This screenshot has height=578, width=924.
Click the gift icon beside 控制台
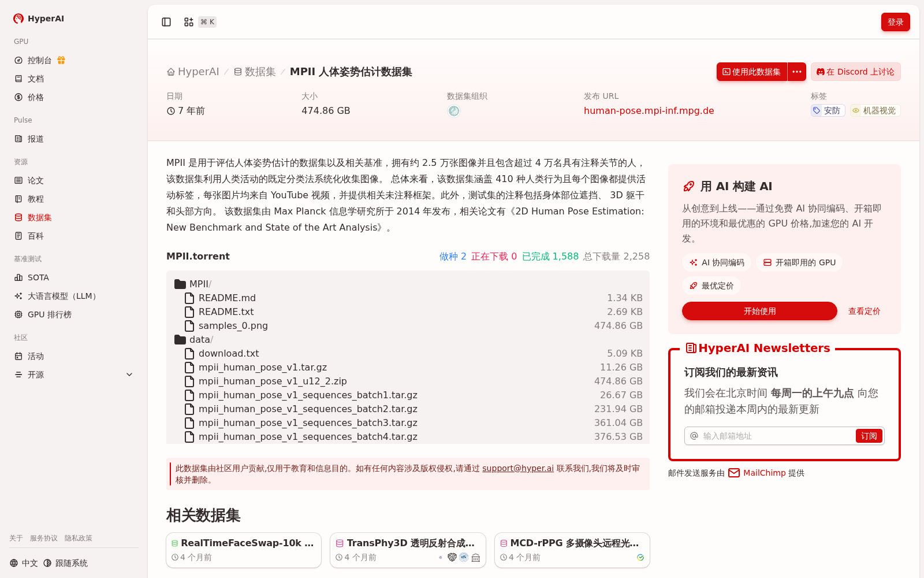[61, 60]
